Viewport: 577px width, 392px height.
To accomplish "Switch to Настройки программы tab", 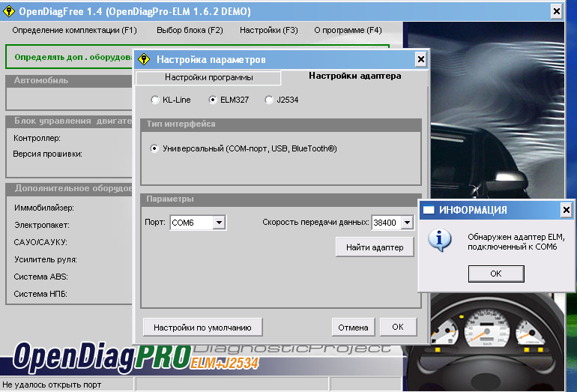I will pos(208,77).
